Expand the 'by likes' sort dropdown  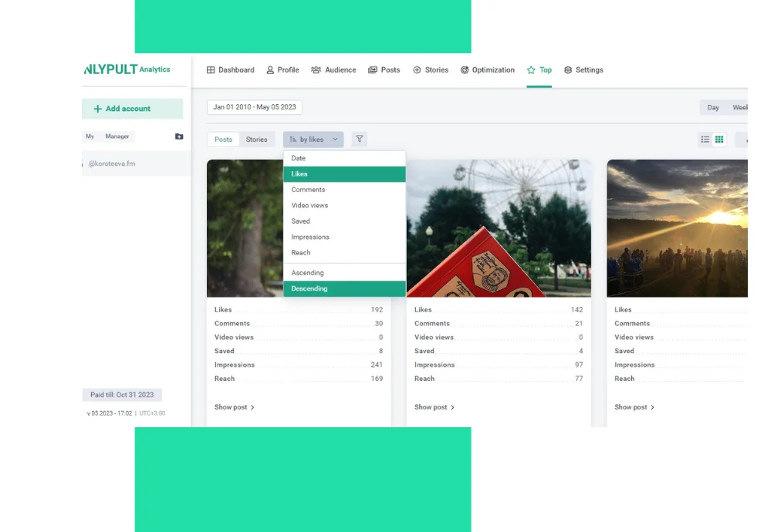pos(313,140)
